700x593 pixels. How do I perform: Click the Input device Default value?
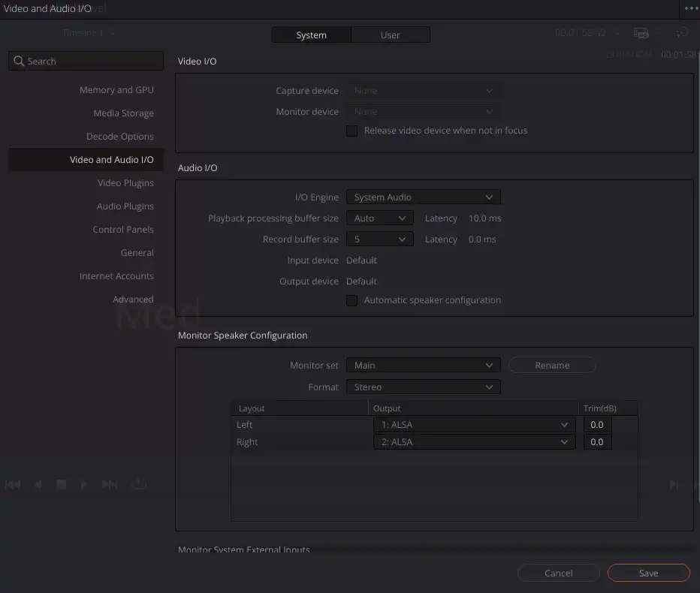coord(361,260)
